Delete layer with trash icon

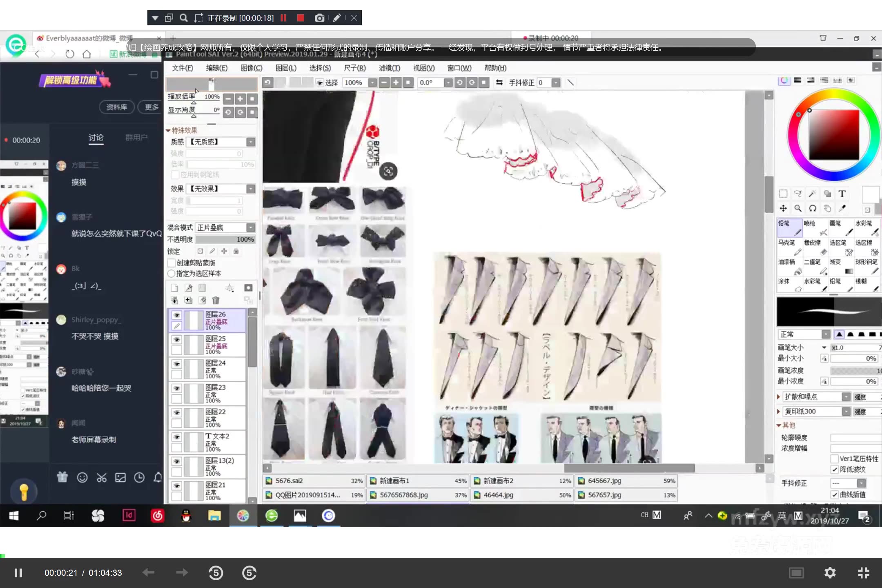pyautogui.click(x=216, y=301)
